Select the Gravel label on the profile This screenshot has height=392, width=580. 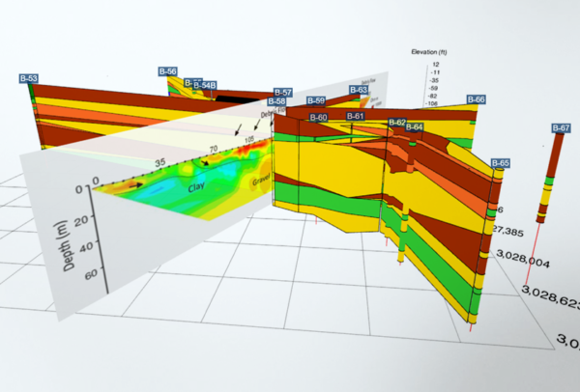[x=261, y=182]
